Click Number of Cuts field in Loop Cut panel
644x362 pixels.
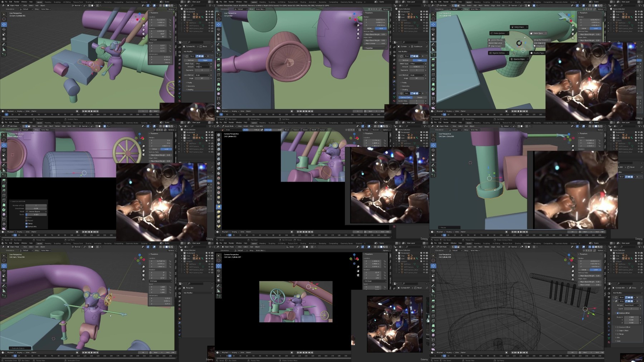tap(36, 206)
